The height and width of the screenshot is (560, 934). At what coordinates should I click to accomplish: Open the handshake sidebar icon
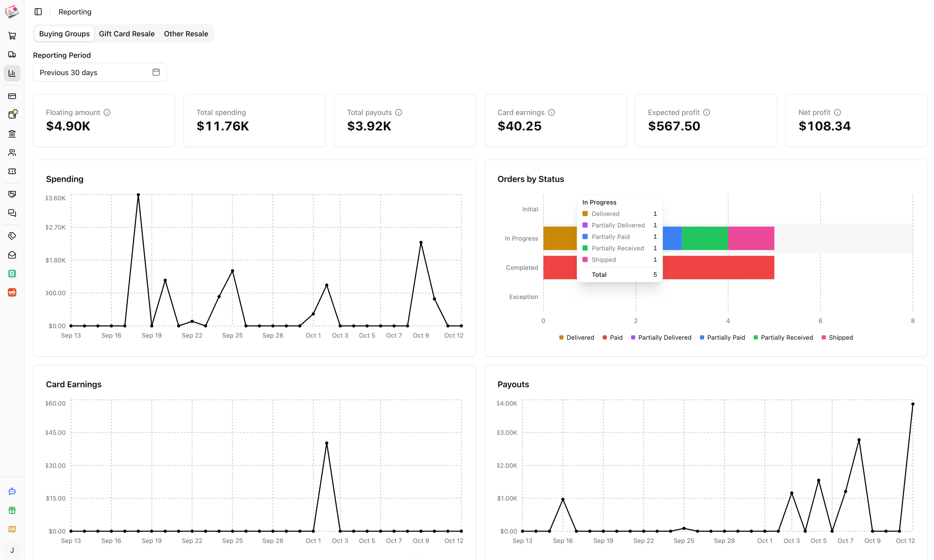[12, 194]
